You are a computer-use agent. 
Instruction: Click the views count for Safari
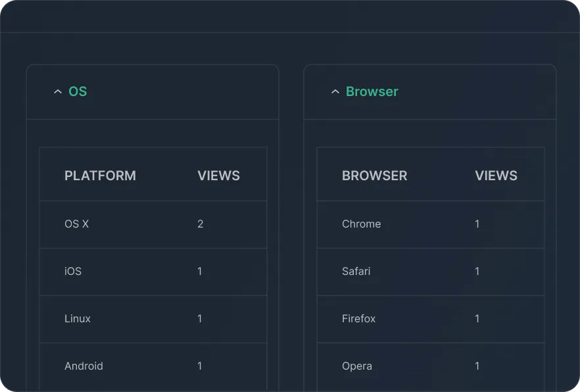click(477, 271)
